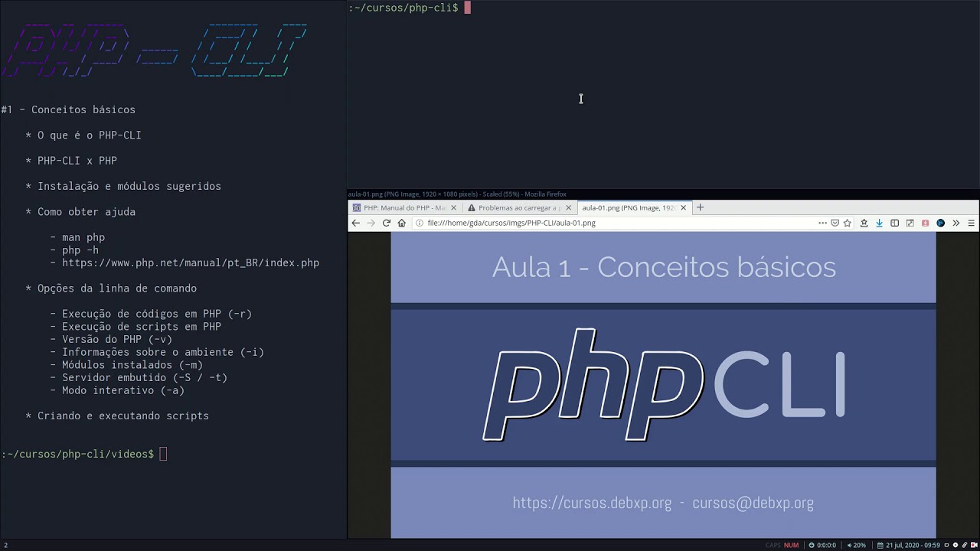Viewport: 980px width, 551px height.
Task: Click the timer 0:0:0:0 indicator
Action: tap(822, 545)
